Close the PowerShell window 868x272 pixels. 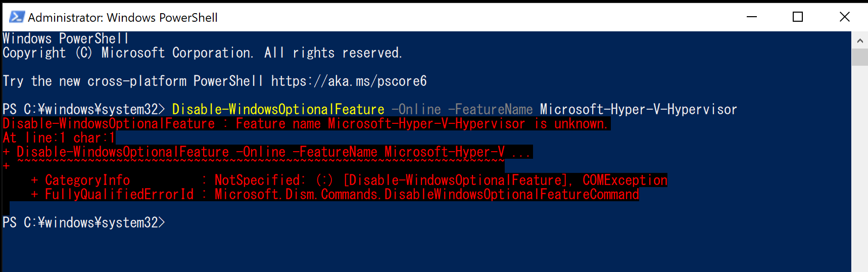[x=844, y=17]
